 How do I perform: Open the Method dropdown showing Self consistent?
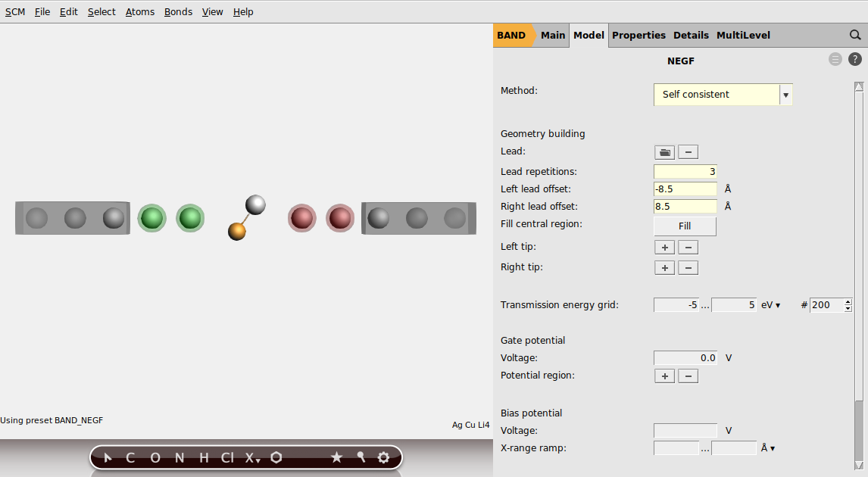click(x=785, y=94)
